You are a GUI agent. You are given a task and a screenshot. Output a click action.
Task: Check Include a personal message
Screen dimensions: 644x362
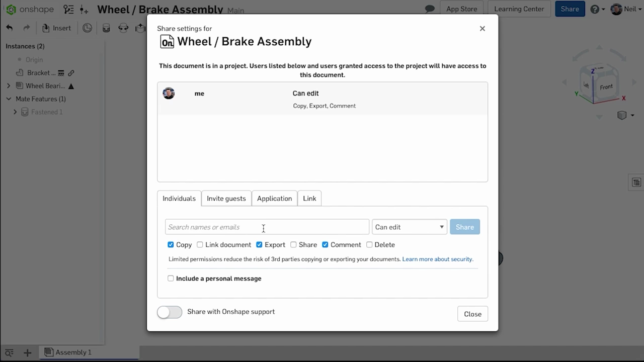click(171, 279)
